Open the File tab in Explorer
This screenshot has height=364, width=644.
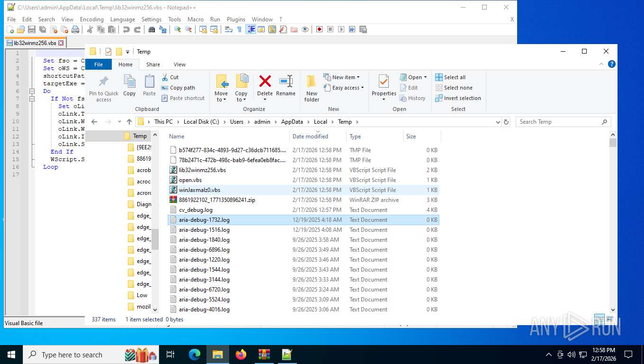[98, 64]
